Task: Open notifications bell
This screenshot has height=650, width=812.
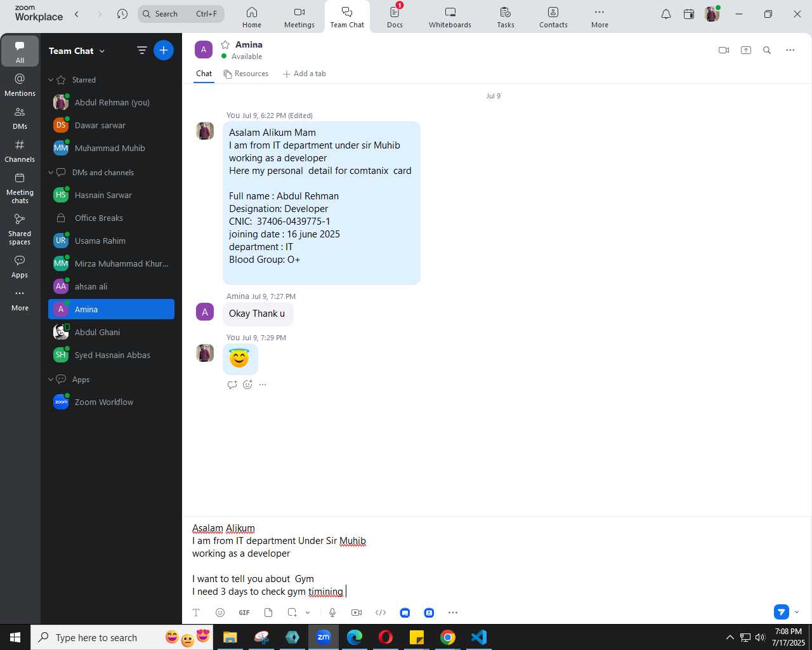Action: point(666,14)
